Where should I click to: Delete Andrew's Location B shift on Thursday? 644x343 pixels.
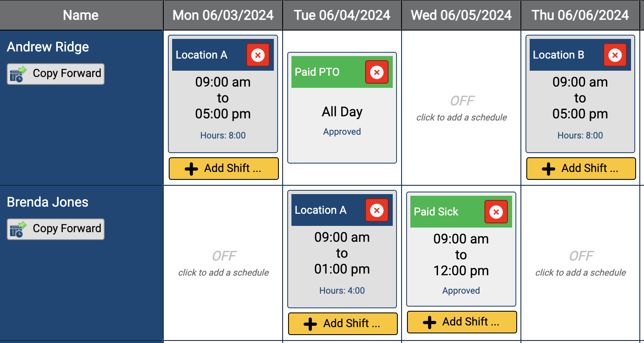(615, 54)
